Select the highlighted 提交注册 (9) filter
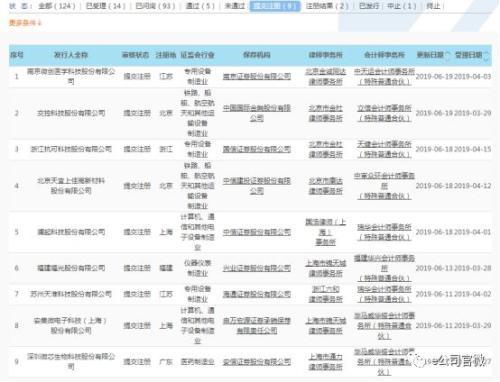500x382 pixels. [275, 6]
